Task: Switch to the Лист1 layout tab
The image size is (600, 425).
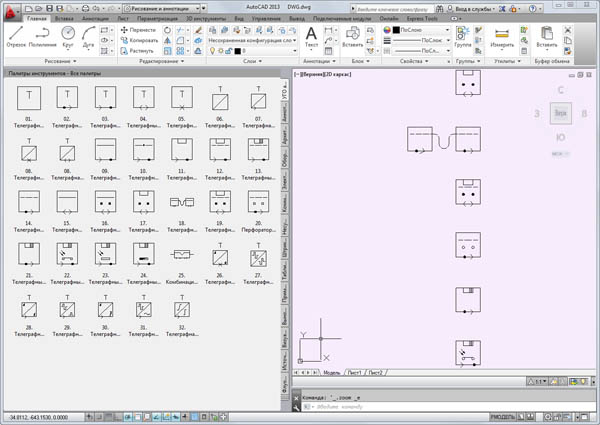Action: tap(354, 372)
